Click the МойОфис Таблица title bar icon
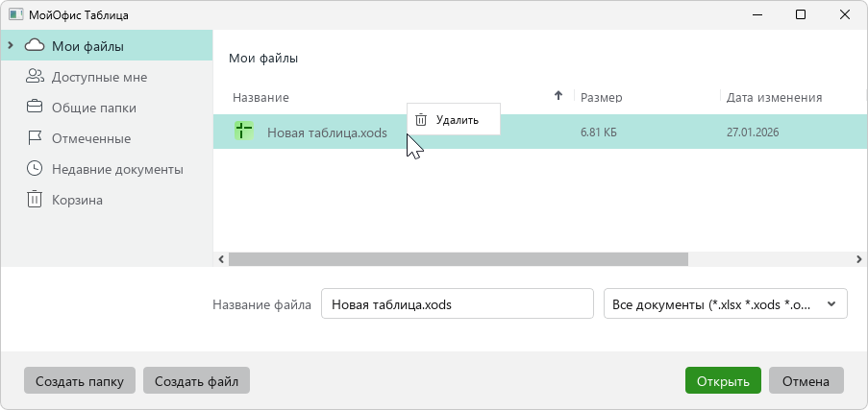Viewport: 868px width, 410px height. 16,15
